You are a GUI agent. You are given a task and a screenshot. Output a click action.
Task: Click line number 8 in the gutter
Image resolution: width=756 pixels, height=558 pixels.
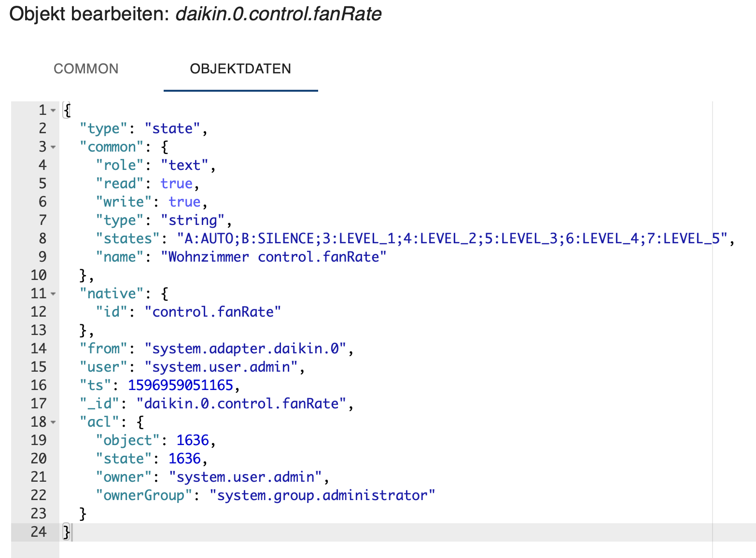pos(42,238)
